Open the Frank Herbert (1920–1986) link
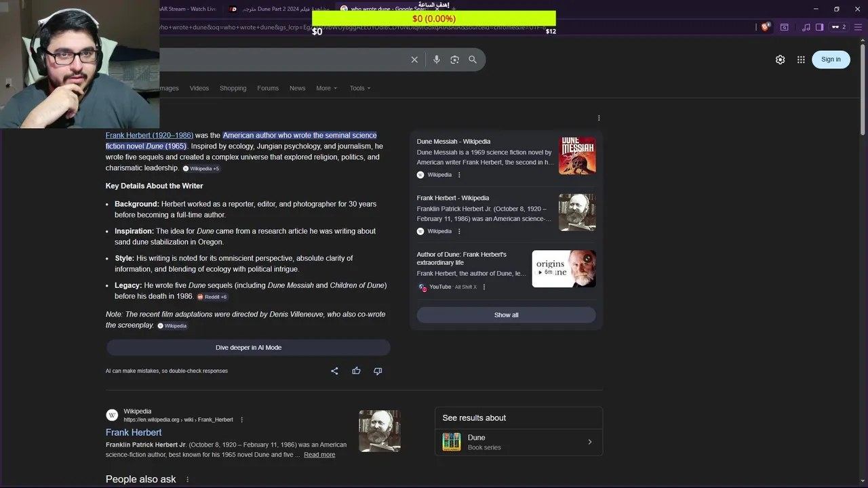The height and width of the screenshot is (488, 868). pos(149,136)
